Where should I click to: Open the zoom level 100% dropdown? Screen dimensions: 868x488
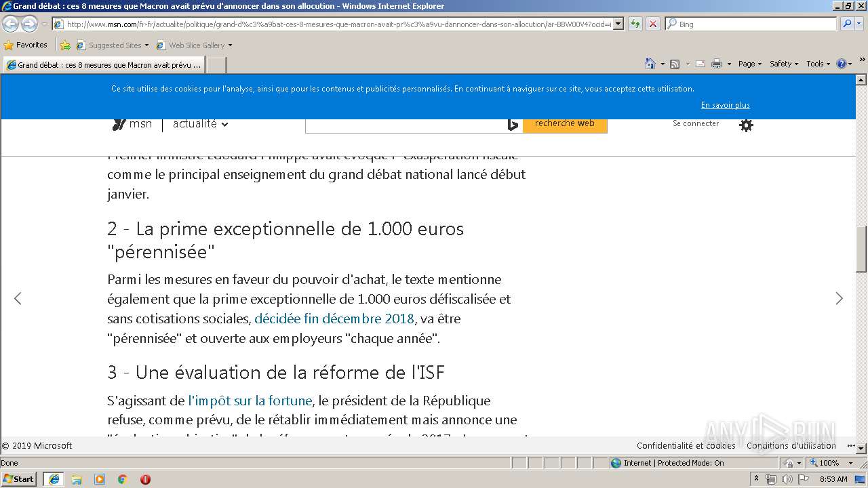(x=850, y=463)
